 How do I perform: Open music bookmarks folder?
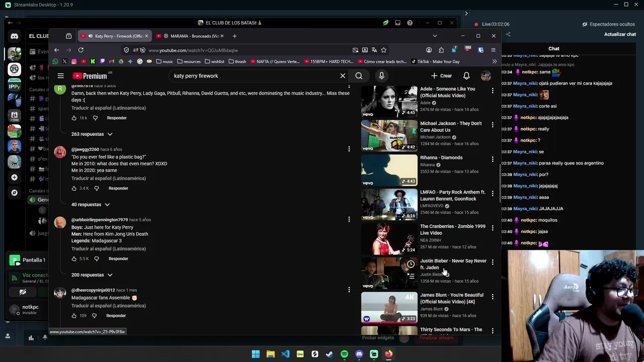(x=165, y=61)
